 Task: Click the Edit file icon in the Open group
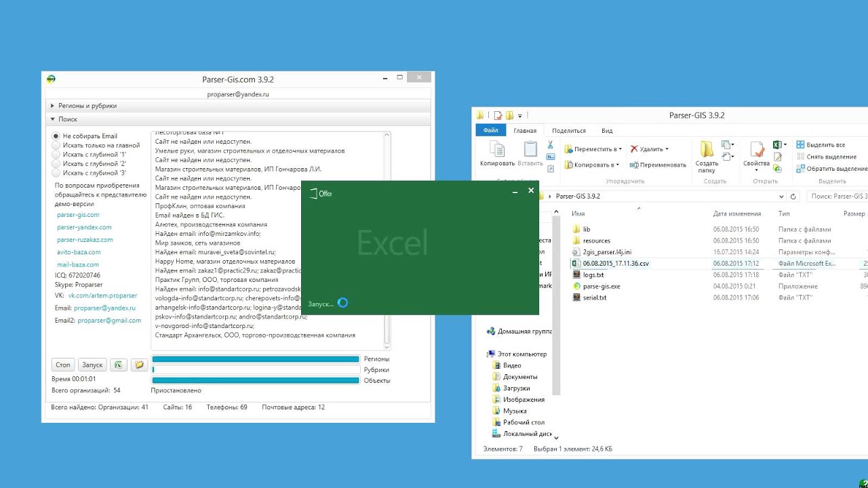[x=777, y=157]
